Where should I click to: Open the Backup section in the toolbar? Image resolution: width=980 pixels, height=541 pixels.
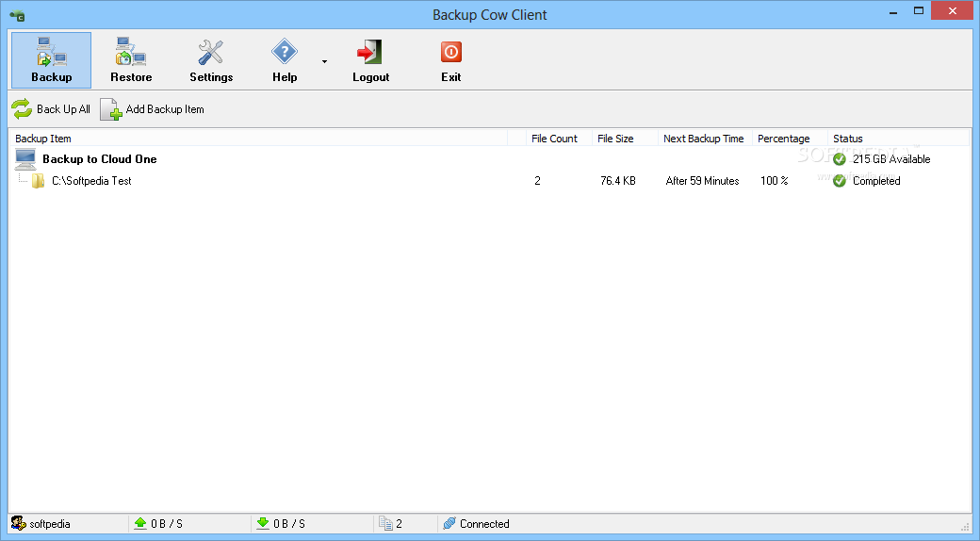[x=51, y=60]
